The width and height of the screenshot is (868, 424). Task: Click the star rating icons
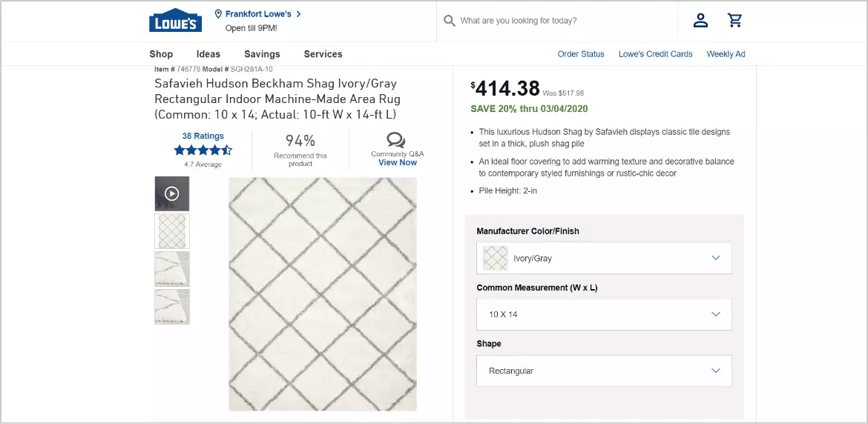[203, 150]
